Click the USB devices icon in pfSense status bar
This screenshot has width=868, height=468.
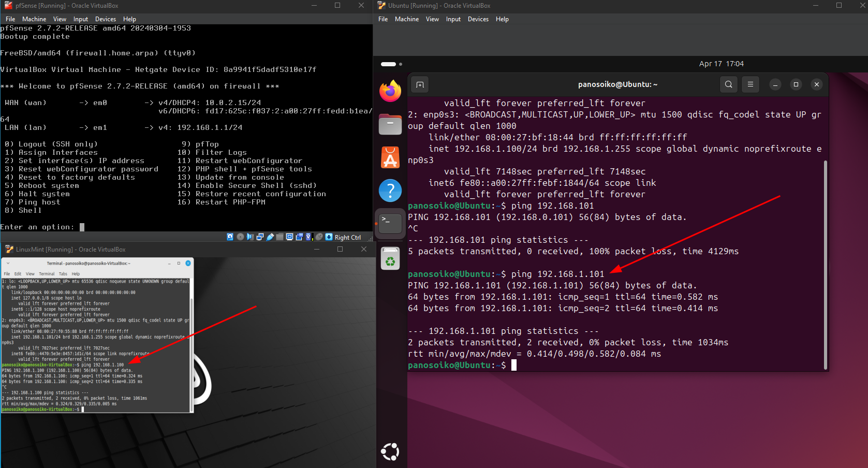click(x=270, y=237)
